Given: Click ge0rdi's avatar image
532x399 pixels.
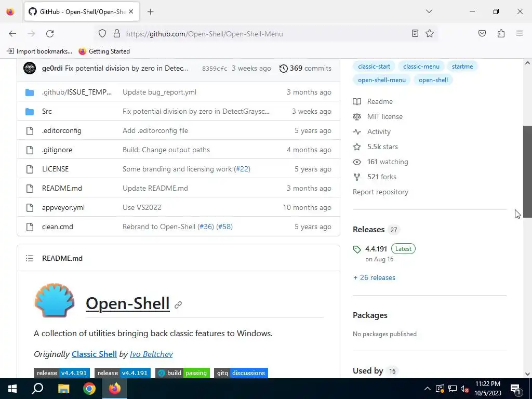Looking at the screenshot, I should tap(30, 68).
